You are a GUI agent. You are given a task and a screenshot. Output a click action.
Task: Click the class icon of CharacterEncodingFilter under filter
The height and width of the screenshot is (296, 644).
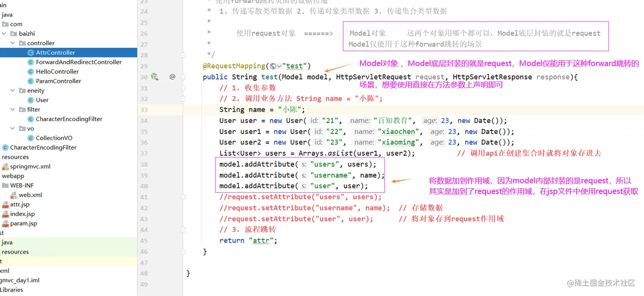click(31, 119)
